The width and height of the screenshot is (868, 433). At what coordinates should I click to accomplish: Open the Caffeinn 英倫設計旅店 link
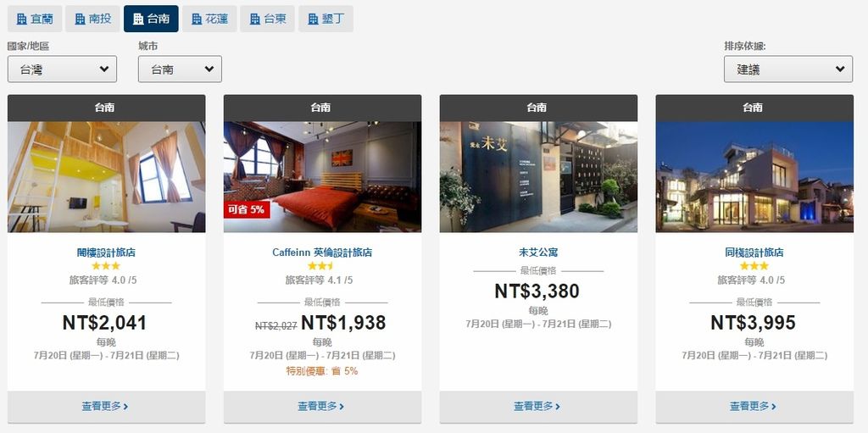pos(322,253)
